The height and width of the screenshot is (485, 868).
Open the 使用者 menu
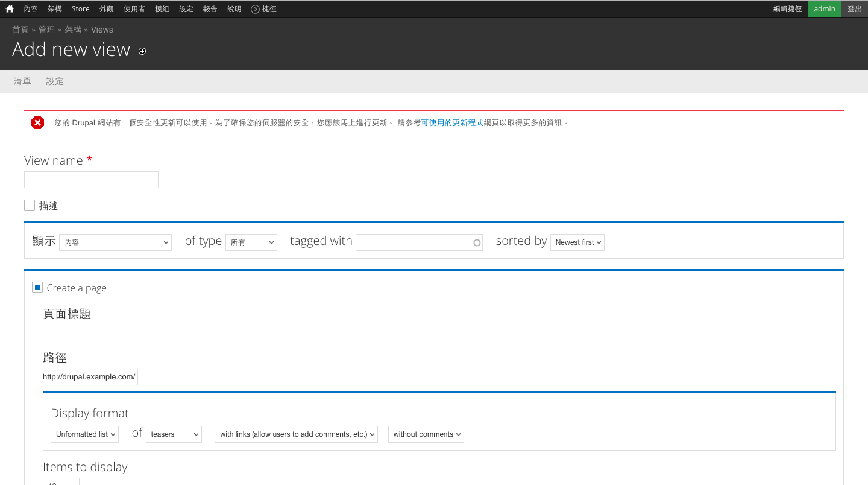point(134,9)
